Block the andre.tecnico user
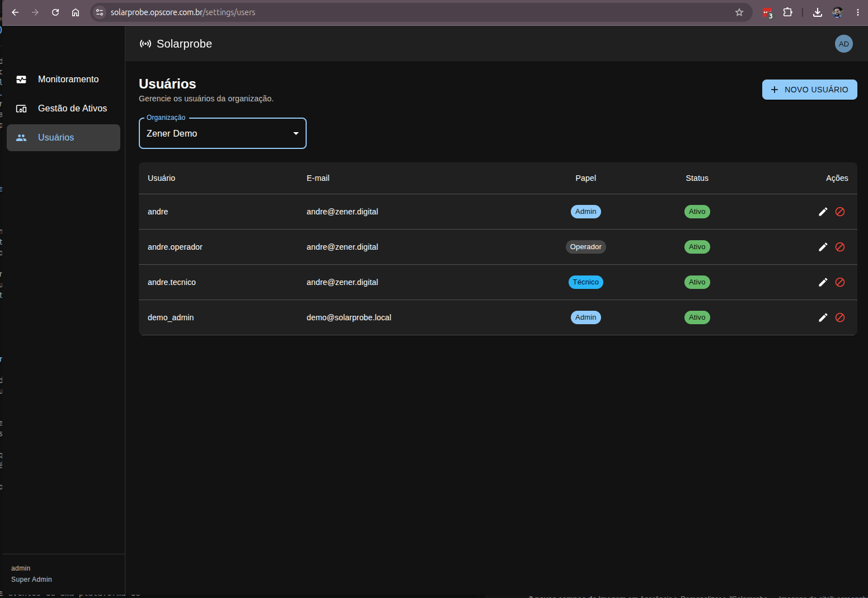The width and height of the screenshot is (868, 598). [x=840, y=282]
